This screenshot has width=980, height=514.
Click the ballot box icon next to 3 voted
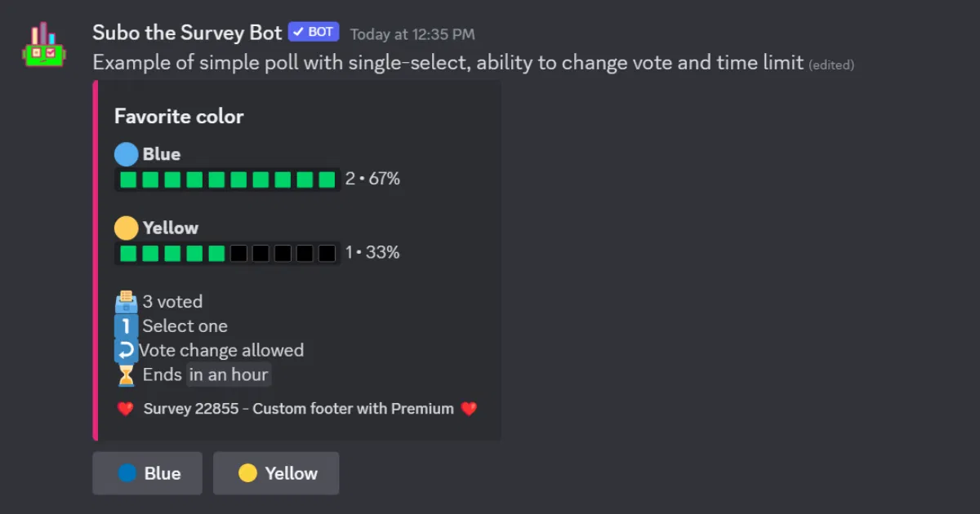[126, 302]
